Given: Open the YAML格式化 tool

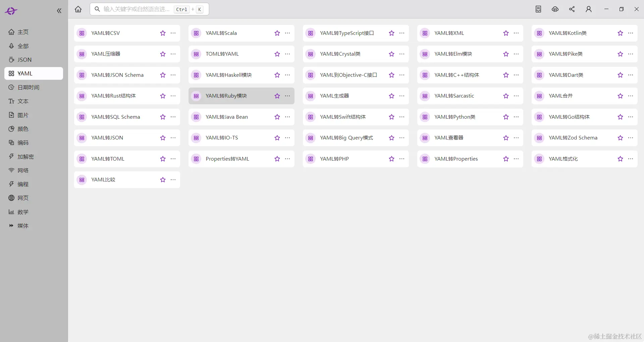Looking at the screenshot, I should (x=563, y=159).
